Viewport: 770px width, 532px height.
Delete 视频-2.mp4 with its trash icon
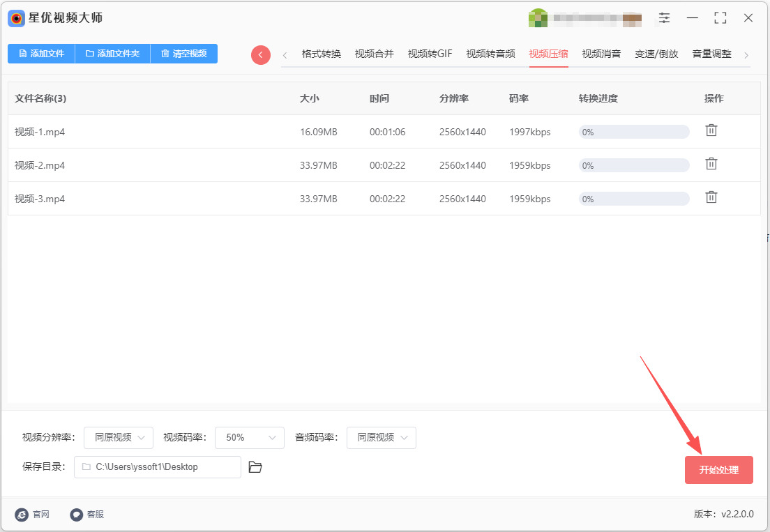pyautogui.click(x=711, y=164)
